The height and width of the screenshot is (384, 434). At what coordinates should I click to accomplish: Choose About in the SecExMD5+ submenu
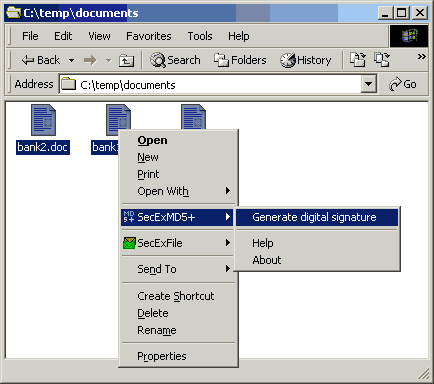pyautogui.click(x=317, y=260)
